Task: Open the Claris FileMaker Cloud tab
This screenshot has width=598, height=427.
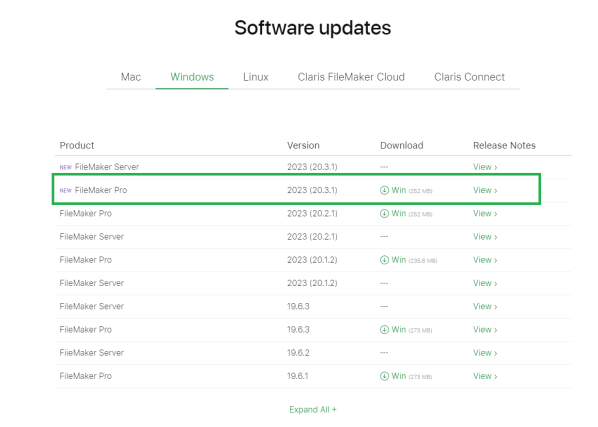Action: point(351,77)
